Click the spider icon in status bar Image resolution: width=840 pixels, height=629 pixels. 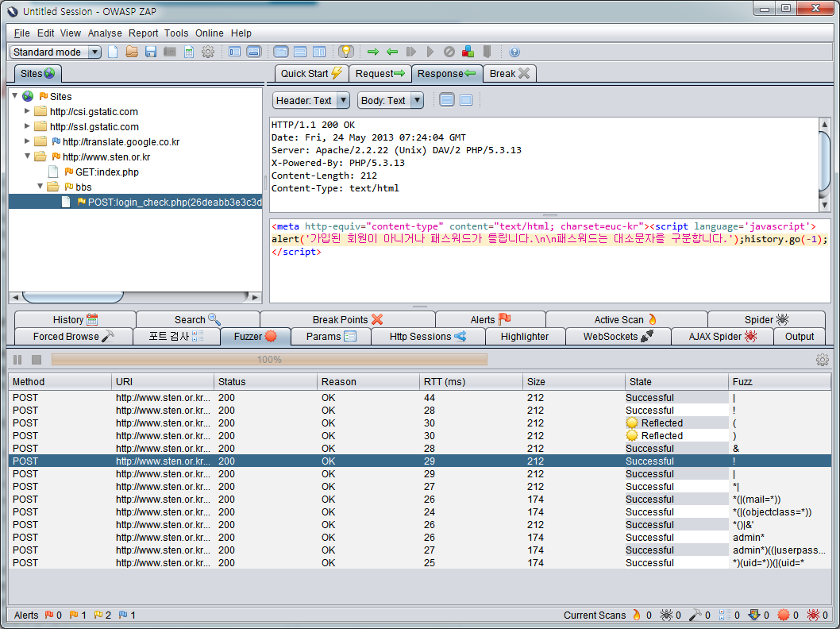pos(666,615)
